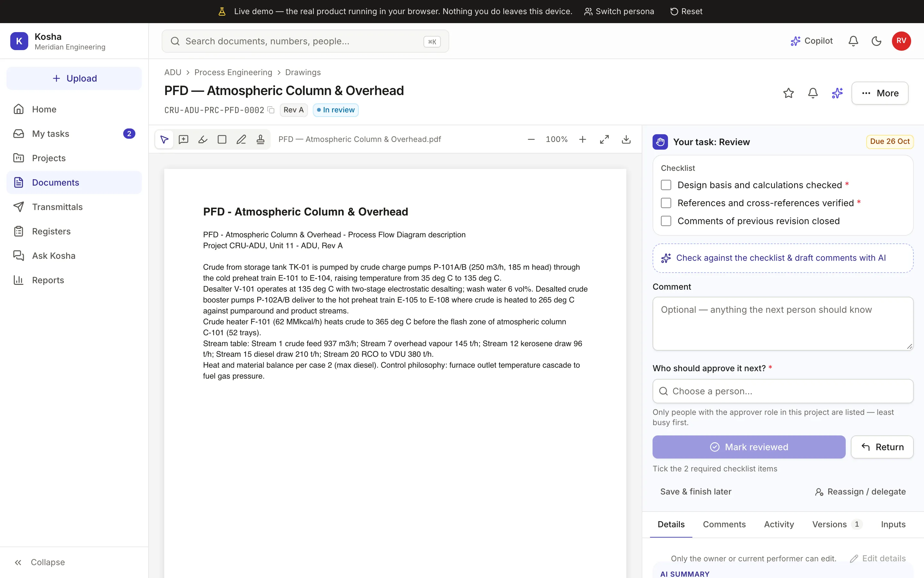The width and height of the screenshot is (924, 578).
Task: Click the Rev A badge
Action: (x=294, y=110)
